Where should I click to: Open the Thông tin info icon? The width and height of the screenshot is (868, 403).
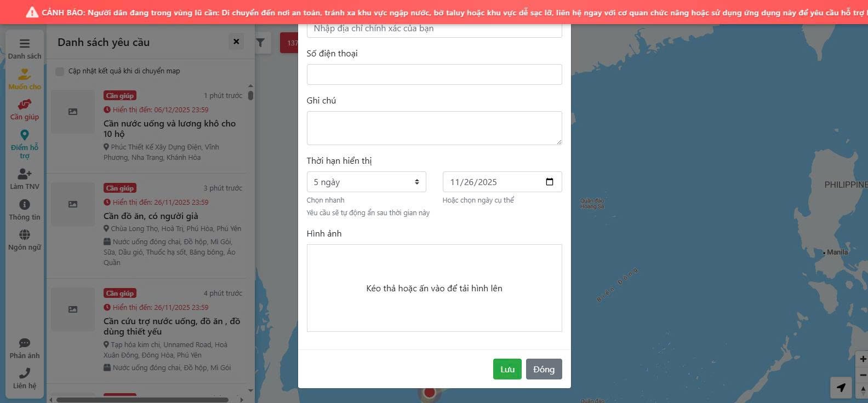click(25, 205)
